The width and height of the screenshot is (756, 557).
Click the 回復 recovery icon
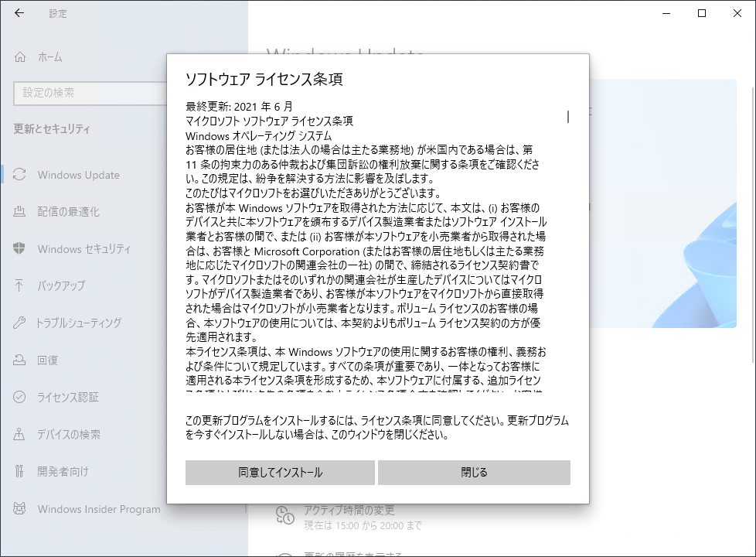[20, 361]
